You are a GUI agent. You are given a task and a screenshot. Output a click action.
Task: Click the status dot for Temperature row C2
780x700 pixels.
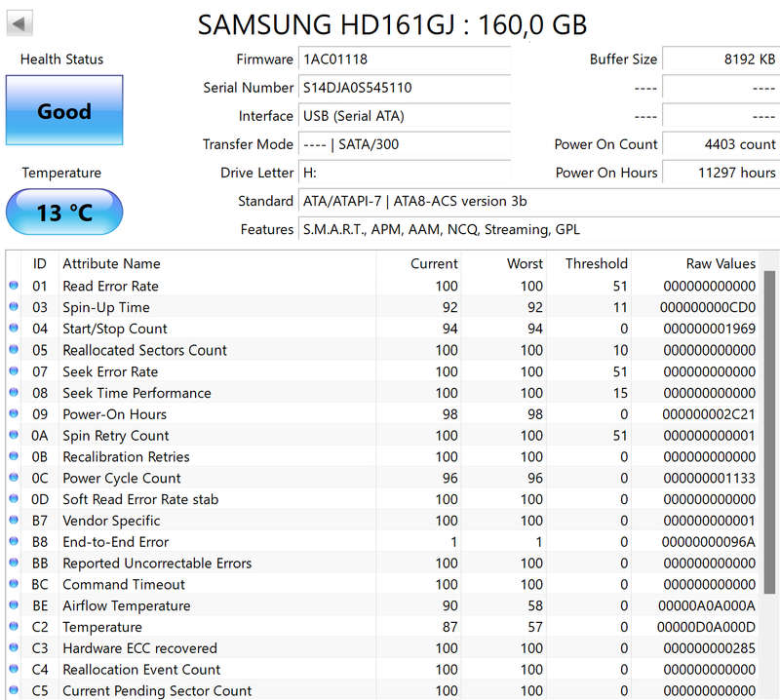(x=14, y=627)
